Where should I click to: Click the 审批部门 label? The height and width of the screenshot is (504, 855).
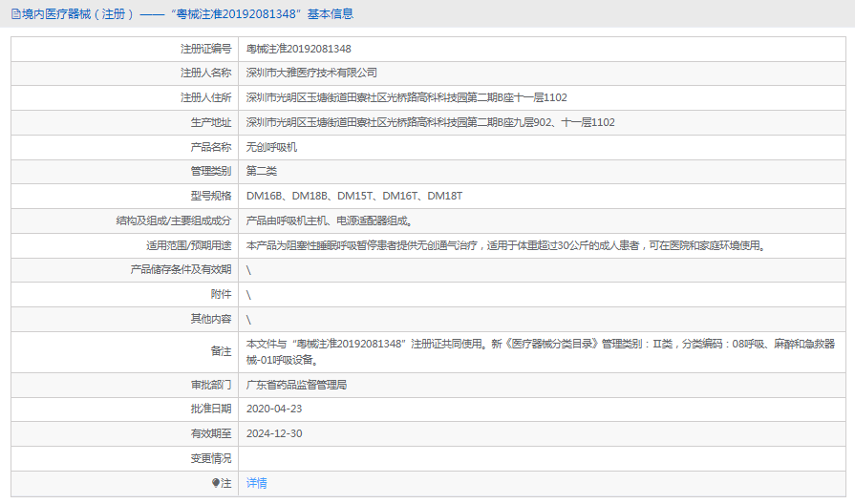click(x=211, y=386)
